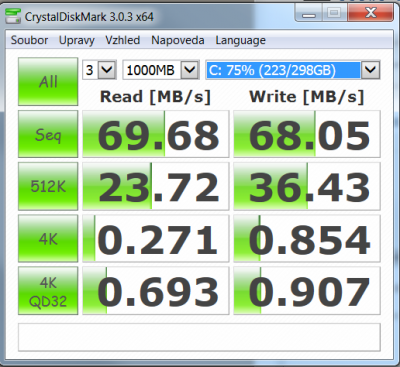
Task: Start the Seq sequential test
Action: pos(48,134)
